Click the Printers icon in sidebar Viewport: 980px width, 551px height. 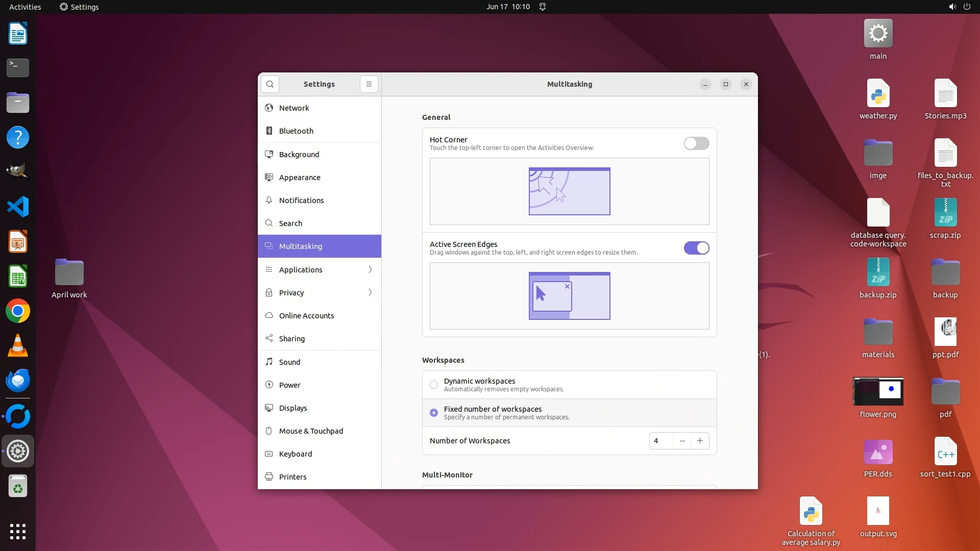269,477
